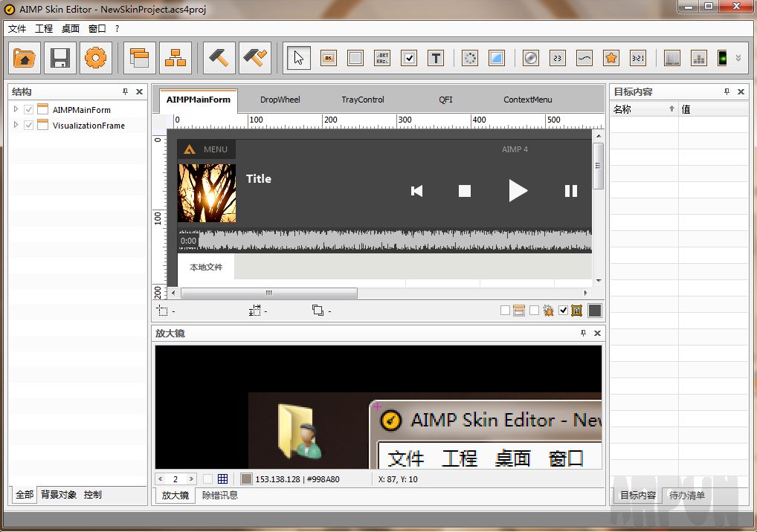Select the Button control tool with OK icon
The image size is (757, 532).
[328, 58]
